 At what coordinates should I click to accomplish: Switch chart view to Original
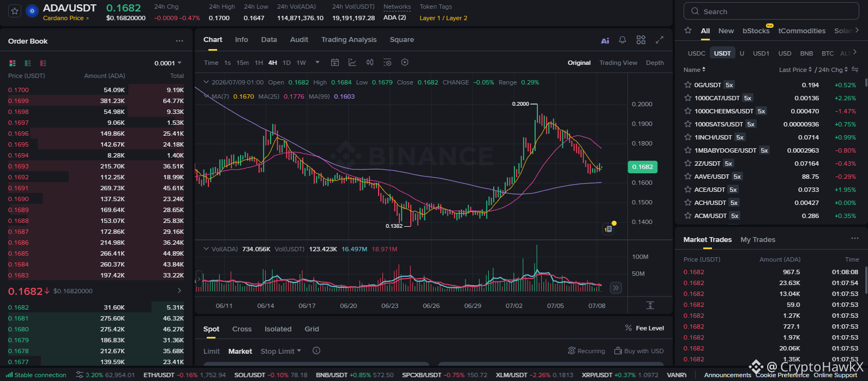pos(579,63)
